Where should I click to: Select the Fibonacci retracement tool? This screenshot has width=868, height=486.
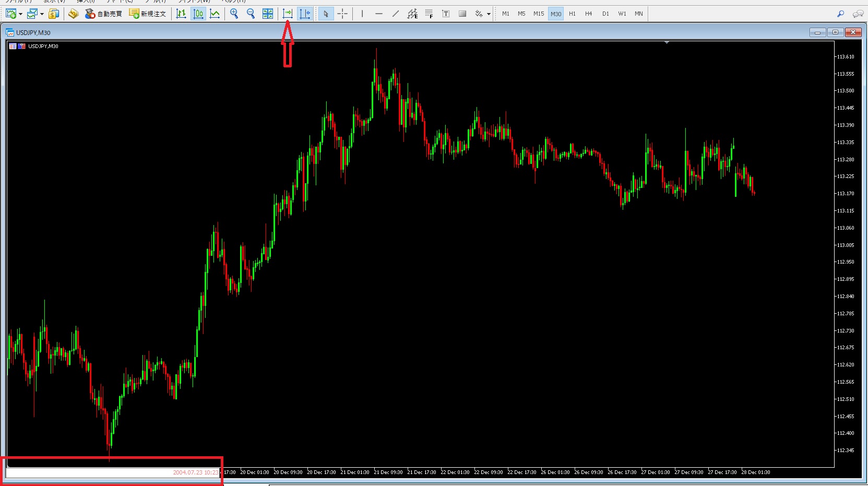coord(429,14)
